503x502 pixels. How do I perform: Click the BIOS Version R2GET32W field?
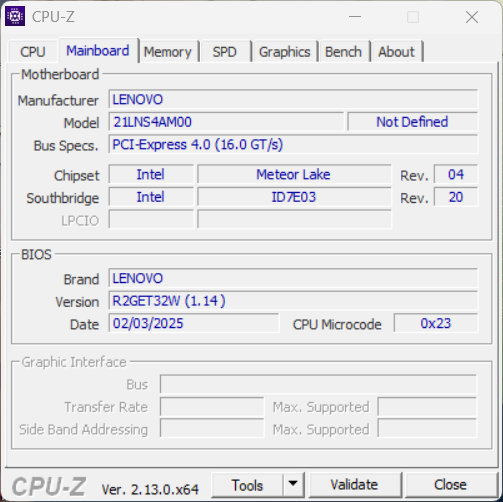(293, 301)
